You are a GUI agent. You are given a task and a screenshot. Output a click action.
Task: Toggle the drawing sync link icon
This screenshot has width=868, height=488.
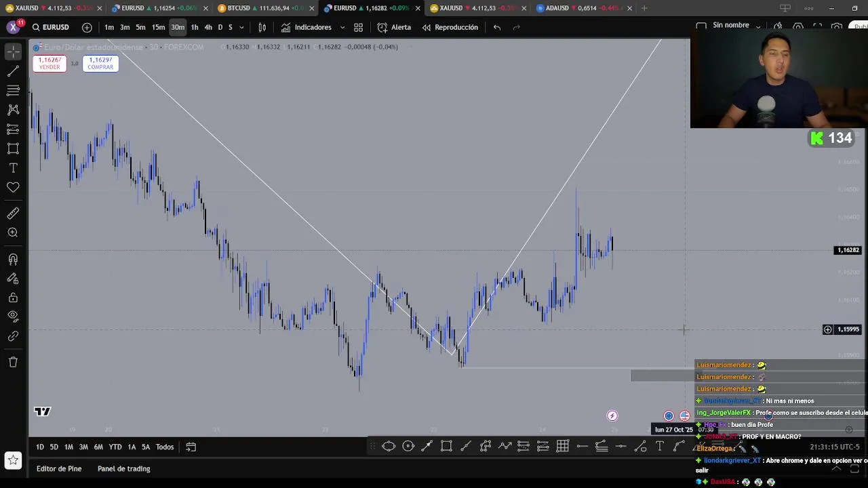[13, 336]
